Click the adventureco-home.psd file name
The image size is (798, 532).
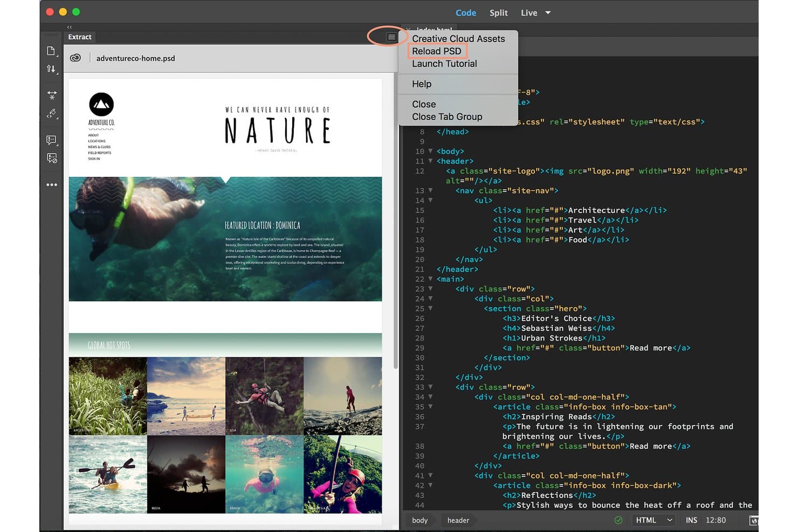(x=135, y=58)
